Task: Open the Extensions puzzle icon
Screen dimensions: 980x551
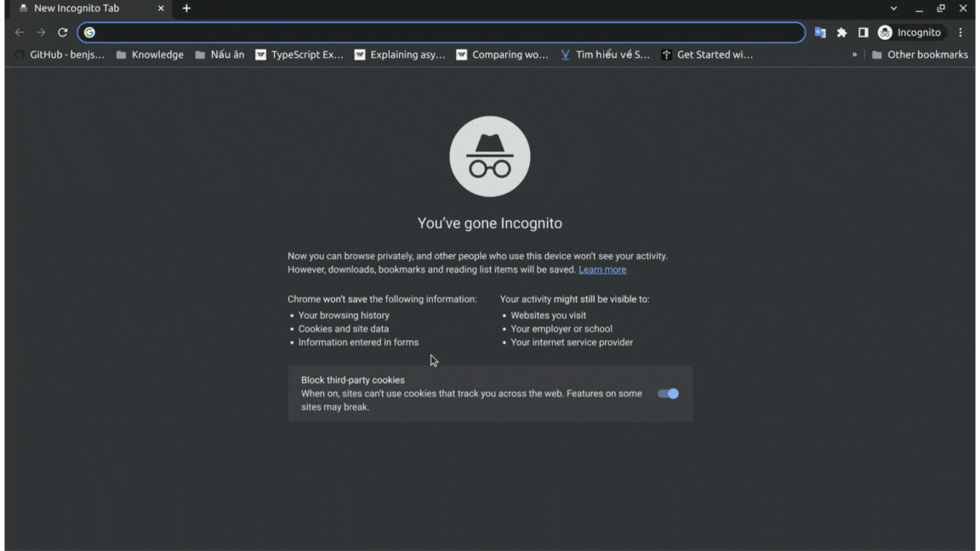Action: pyautogui.click(x=842, y=32)
